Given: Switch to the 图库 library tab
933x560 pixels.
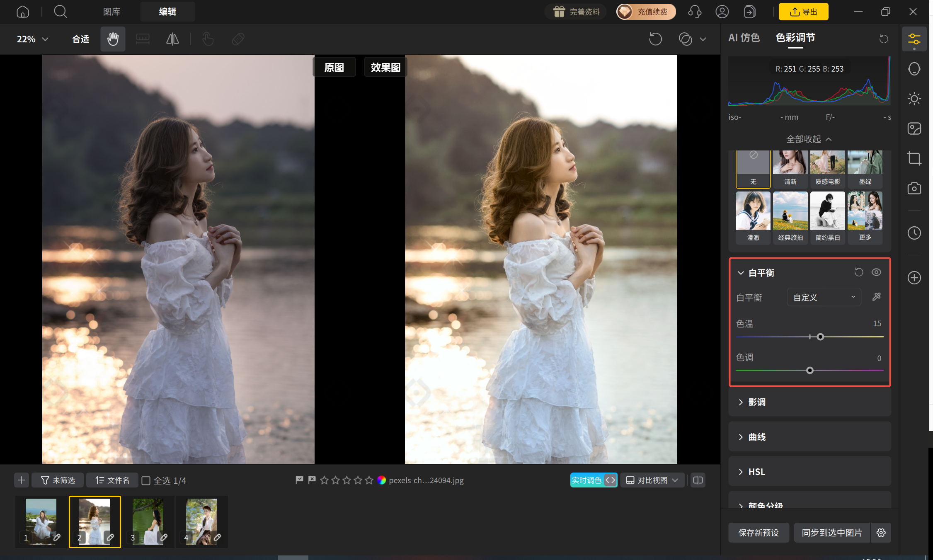Looking at the screenshot, I should click(x=111, y=12).
